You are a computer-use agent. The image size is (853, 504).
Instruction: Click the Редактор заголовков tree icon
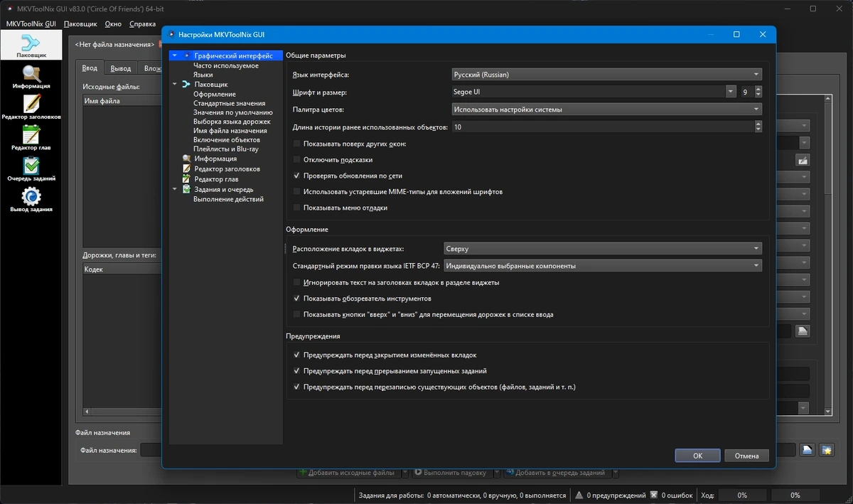(x=186, y=169)
